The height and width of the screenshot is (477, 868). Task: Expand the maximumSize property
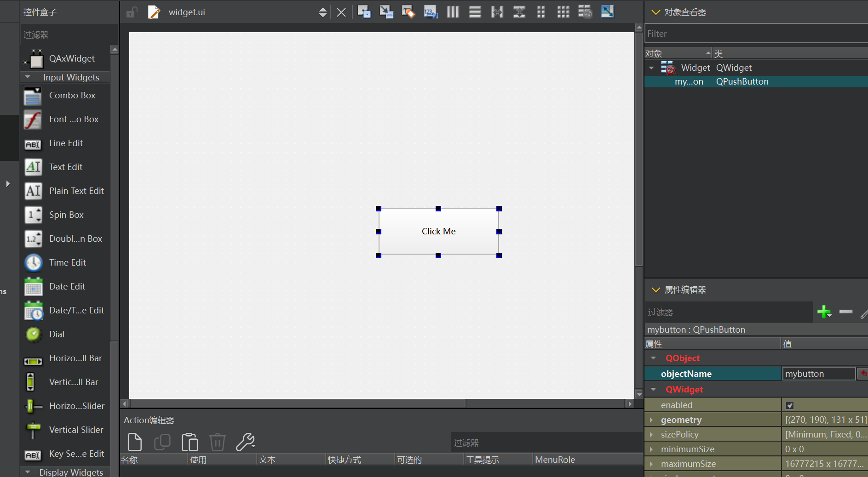(651, 464)
